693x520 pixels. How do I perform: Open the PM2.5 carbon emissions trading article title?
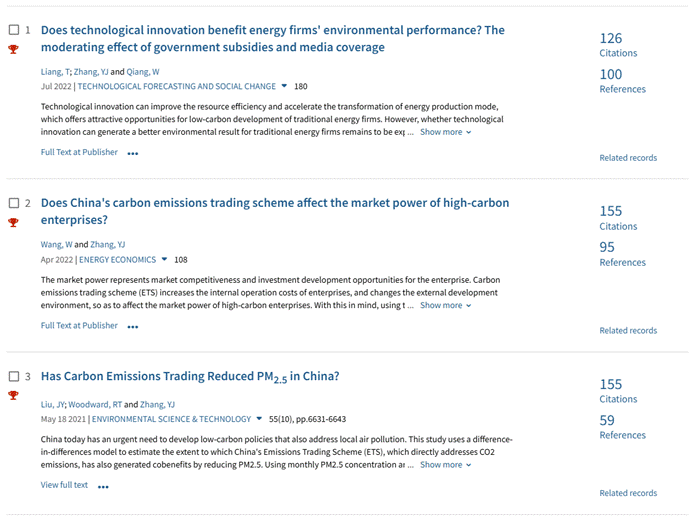(190, 377)
